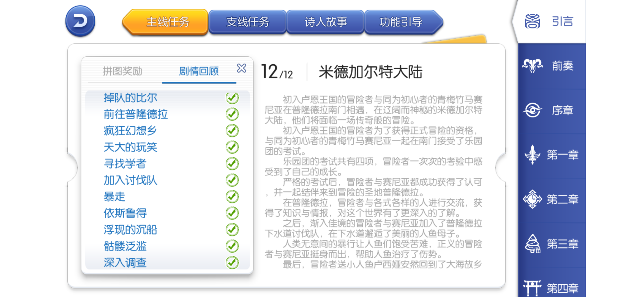Open the 寻找学者 story entry
The image size is (644, 297).
(125, 164)
